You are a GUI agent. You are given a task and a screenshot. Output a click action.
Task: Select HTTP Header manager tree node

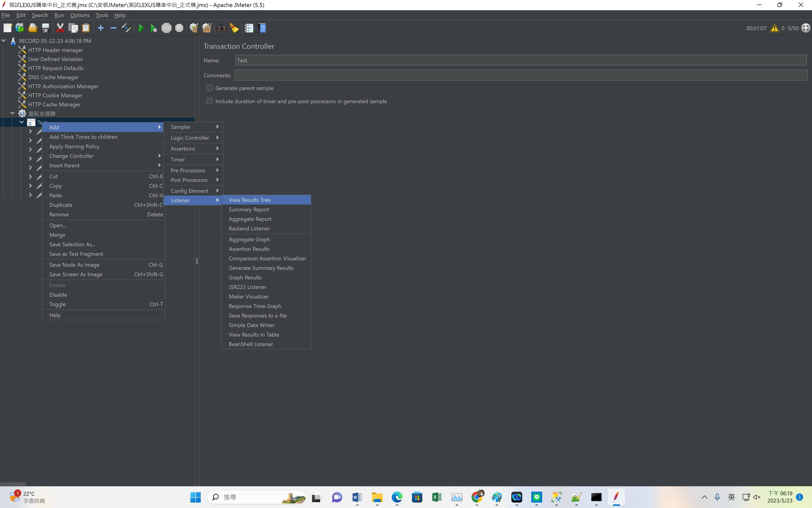click(x=55, y=50)
